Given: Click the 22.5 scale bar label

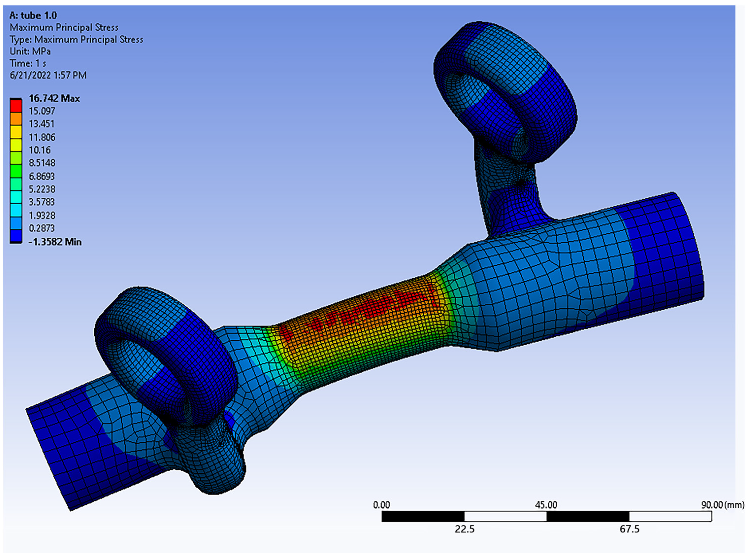Looking at the screenshot, I should point(464,529).
